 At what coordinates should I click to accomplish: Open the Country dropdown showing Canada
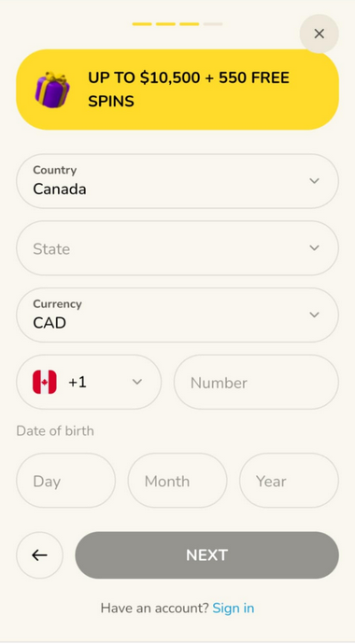coord(177,181)
